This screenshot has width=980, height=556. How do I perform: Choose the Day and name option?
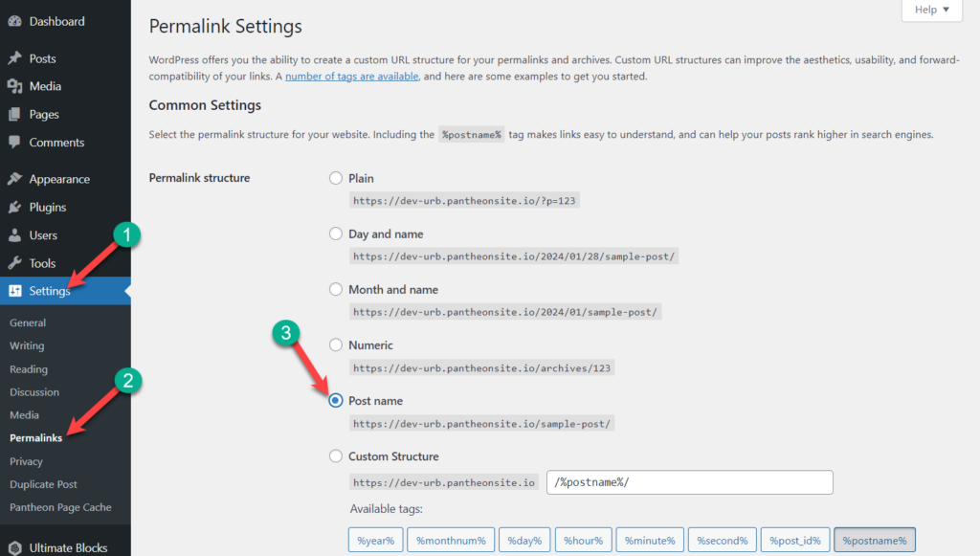pos(335,234)
